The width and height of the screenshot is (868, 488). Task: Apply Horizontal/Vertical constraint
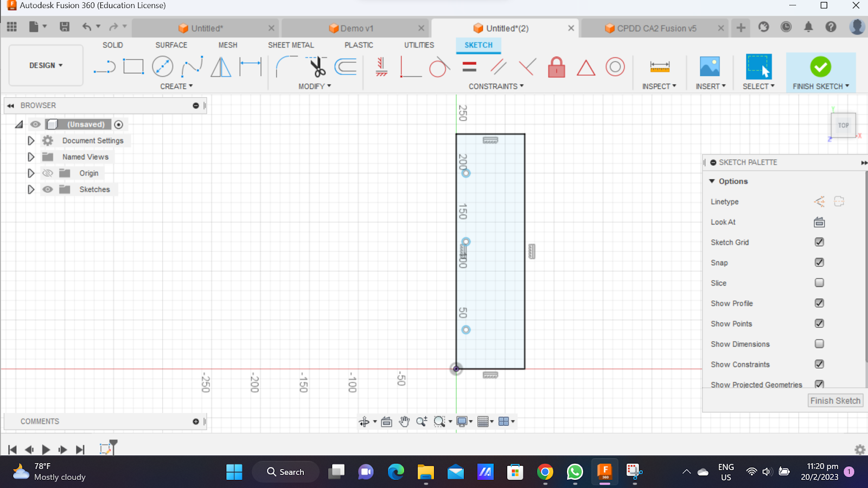(x=381, y=67)
